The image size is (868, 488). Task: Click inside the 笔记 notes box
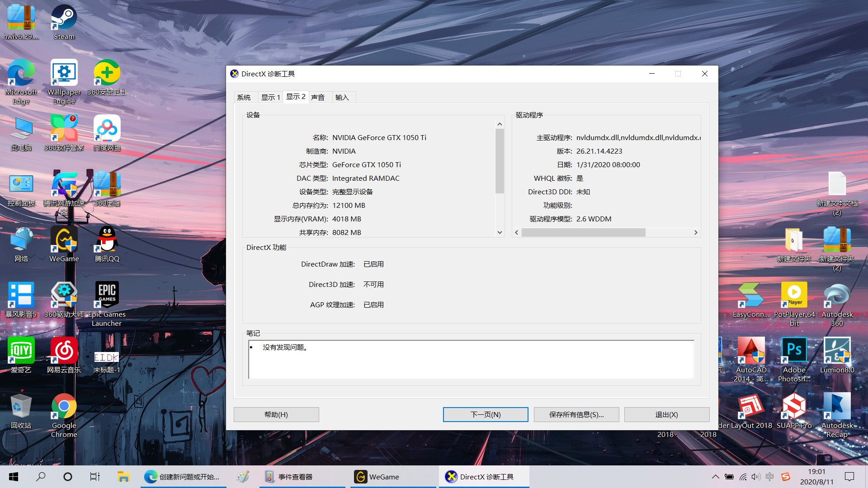coord(471,359)
